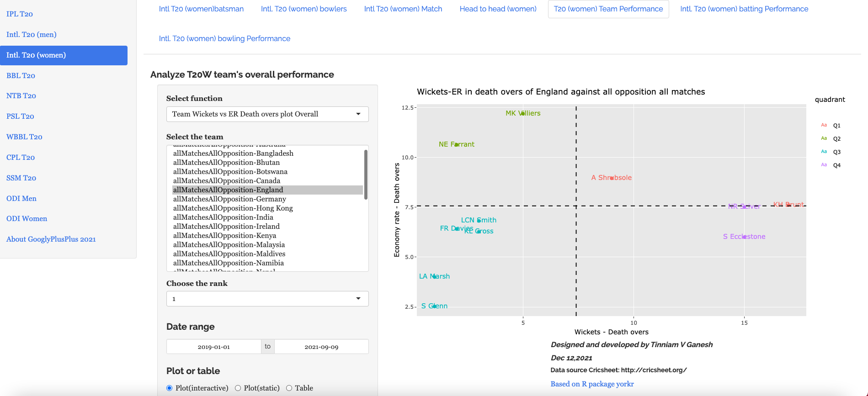Select the Plot(static) radio option
Viewport: 868px width, 396px height.
pyautogui.click(x=238, y=388)
